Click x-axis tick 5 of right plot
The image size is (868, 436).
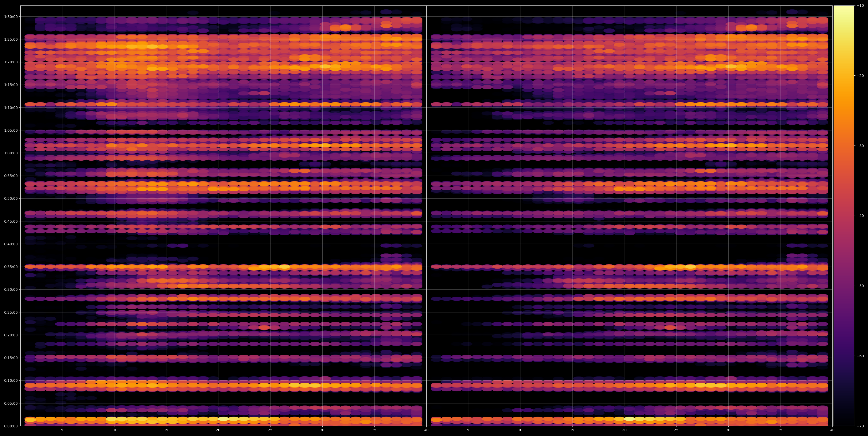[468, 430]
